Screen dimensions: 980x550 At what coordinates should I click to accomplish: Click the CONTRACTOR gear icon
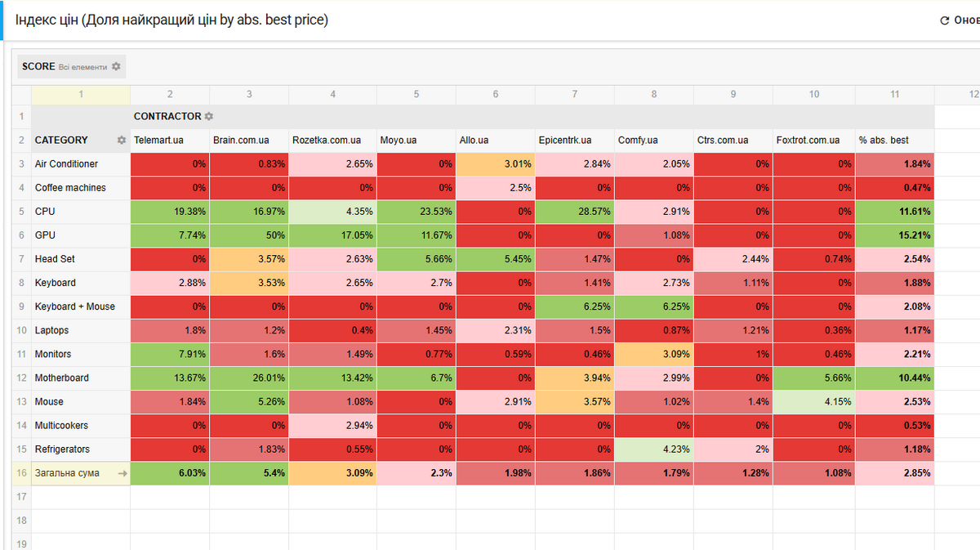coord(209,117)
